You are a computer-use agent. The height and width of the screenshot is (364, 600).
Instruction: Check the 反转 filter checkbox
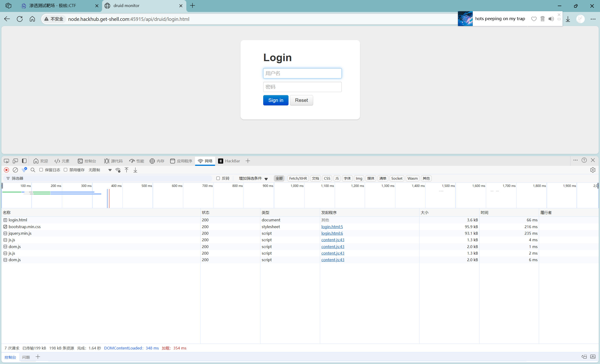point(218,178)
